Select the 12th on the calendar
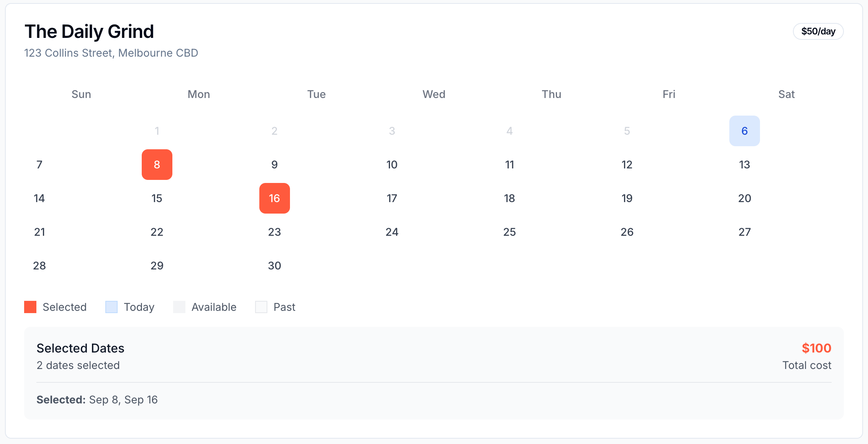 tap(627, 165)
